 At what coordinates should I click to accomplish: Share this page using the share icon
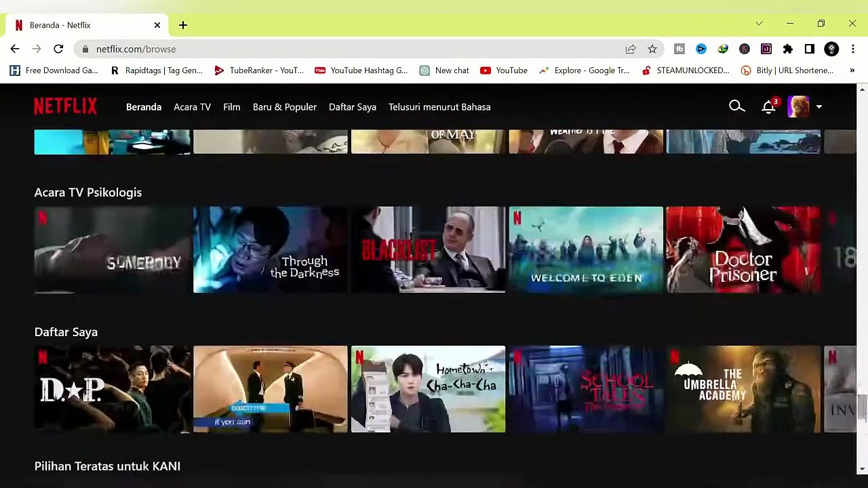631,49
